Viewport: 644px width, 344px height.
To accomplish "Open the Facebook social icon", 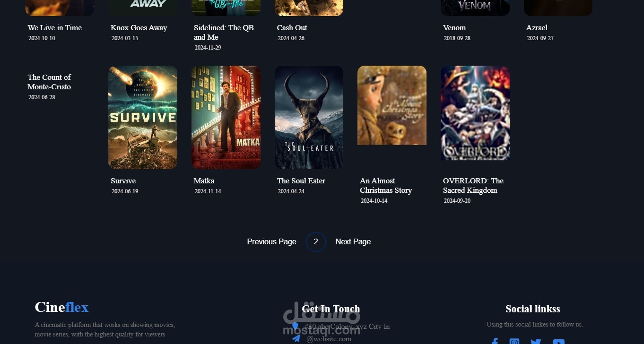I will point(495,341).
